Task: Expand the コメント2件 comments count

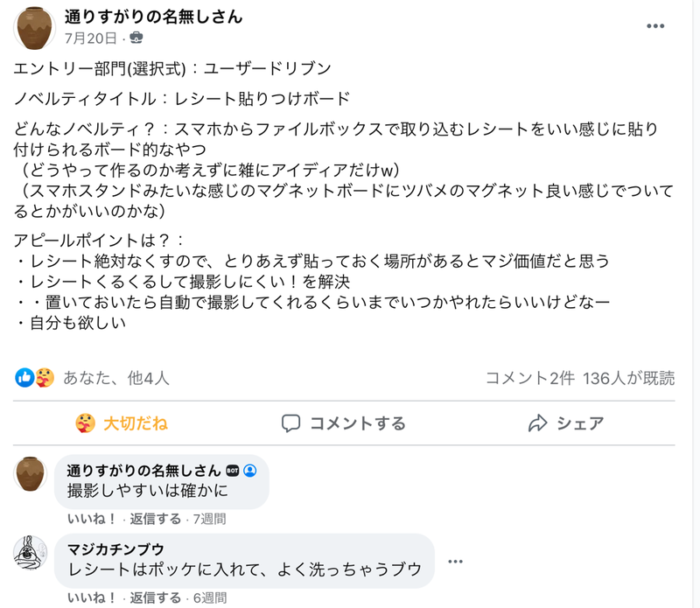Action: [529, 378]
